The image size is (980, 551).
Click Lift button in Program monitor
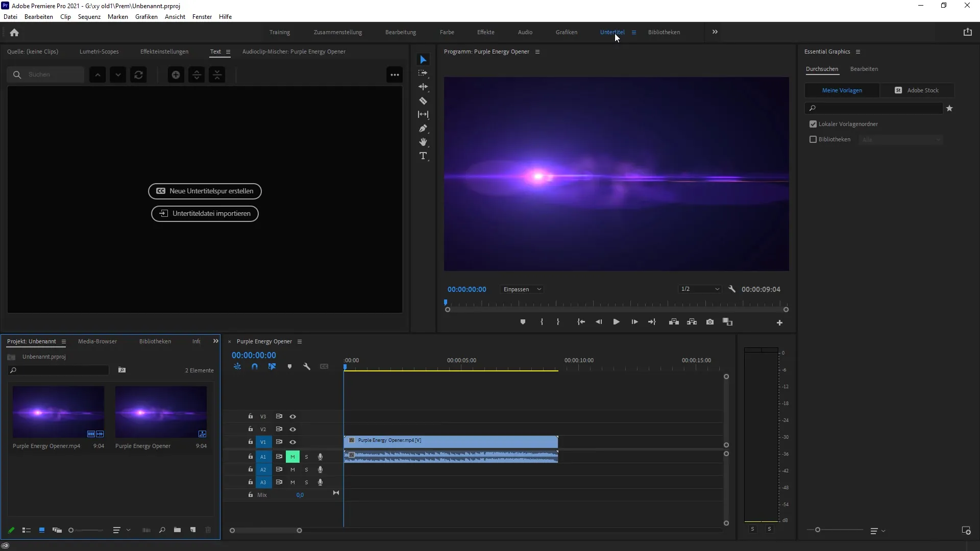674,322
